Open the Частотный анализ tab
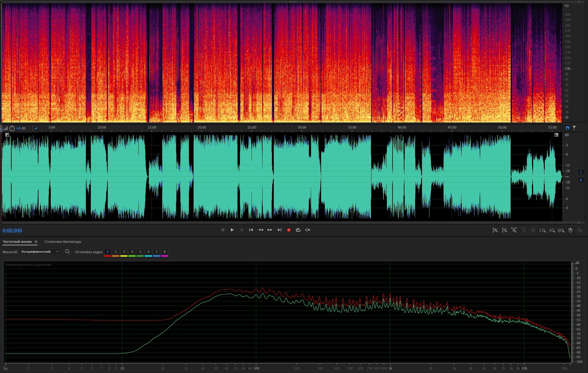This screenshot has height=373, width=588. click(17, 242)
